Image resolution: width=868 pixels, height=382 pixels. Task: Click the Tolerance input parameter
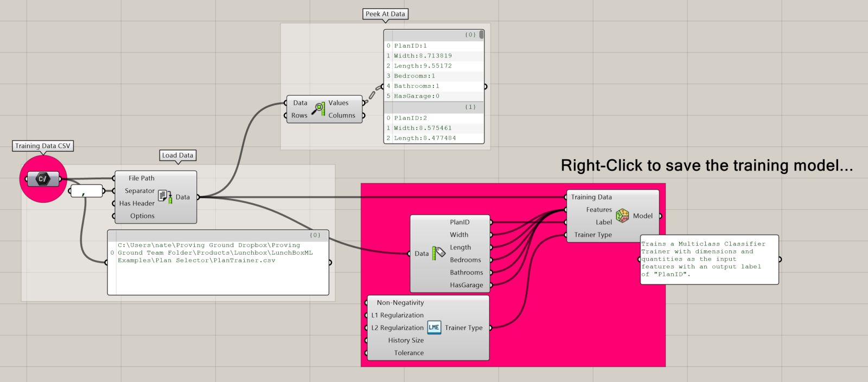coord(409,353)
